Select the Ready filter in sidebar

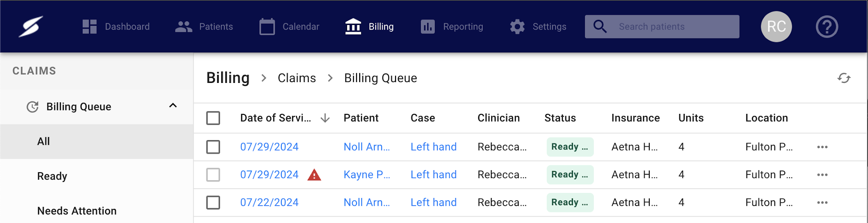tap(52, 176)
